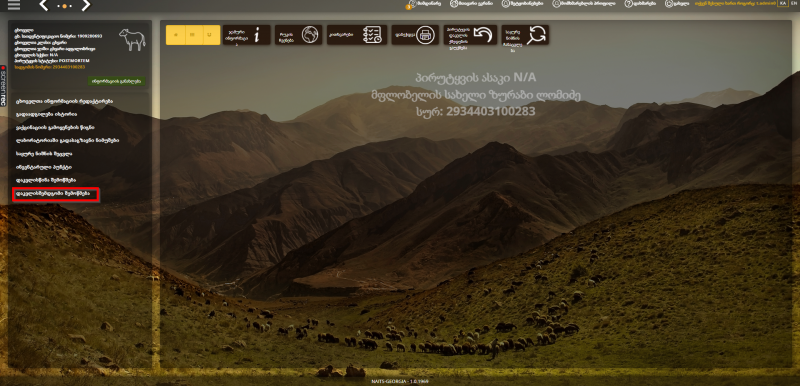This screenshot has width=800, height=386.
Task: Click the green update information button
Action: pos(117,81)
